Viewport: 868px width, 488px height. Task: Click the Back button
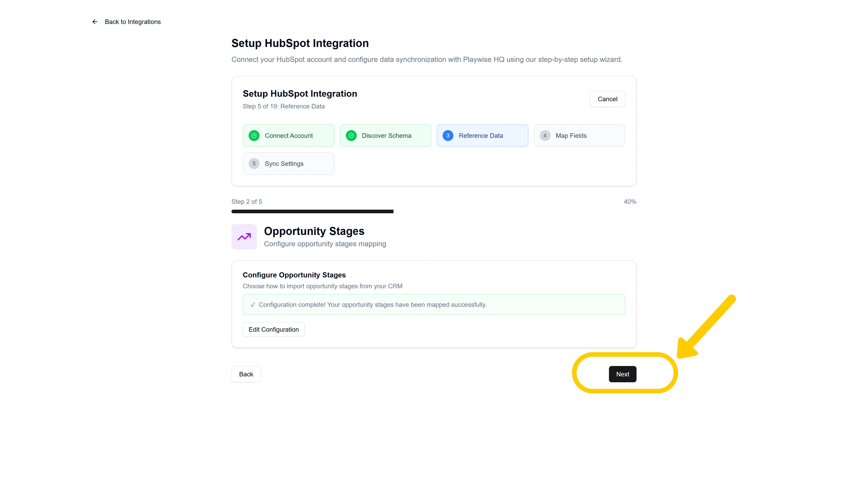[246, 374]
